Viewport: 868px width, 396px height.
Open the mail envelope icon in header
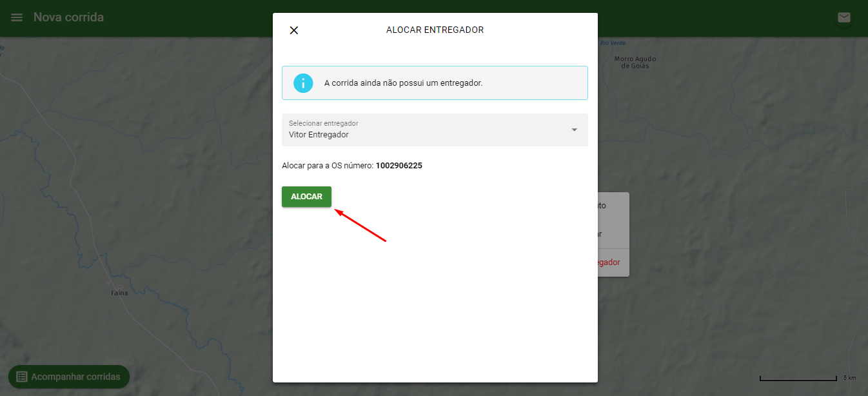[843, 17]
